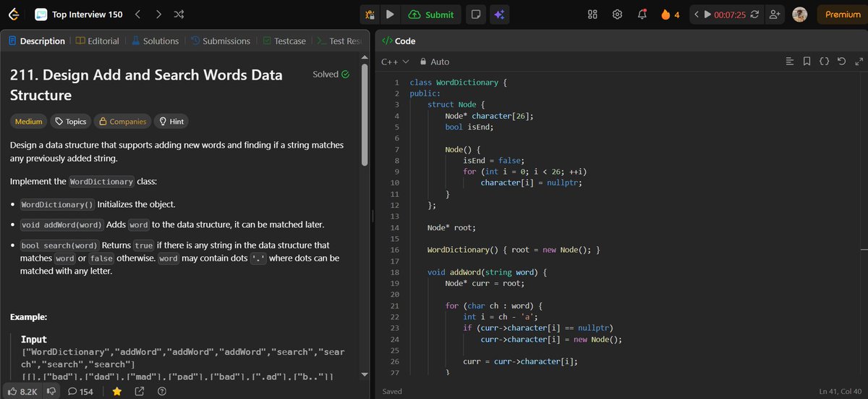Screen dimensions: 868x399
Task: Open the debugger bug icon
Action: [370, 14]
